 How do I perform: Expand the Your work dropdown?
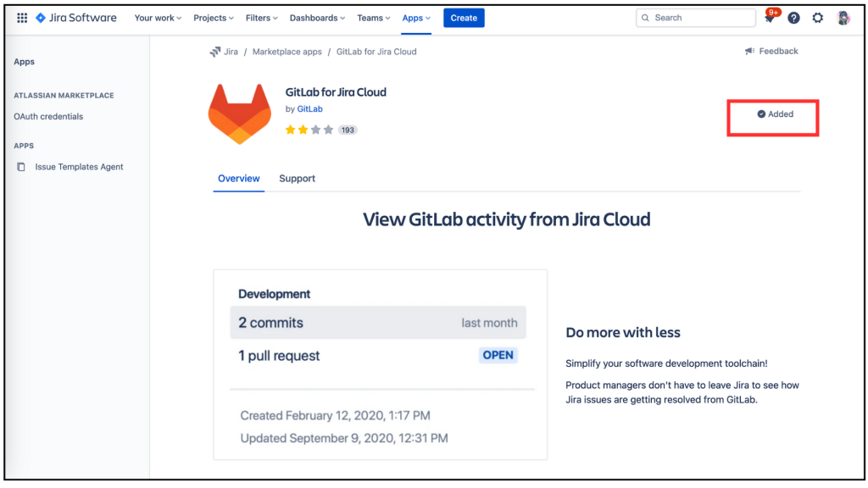pyautogui.click(x=158, y=18)
